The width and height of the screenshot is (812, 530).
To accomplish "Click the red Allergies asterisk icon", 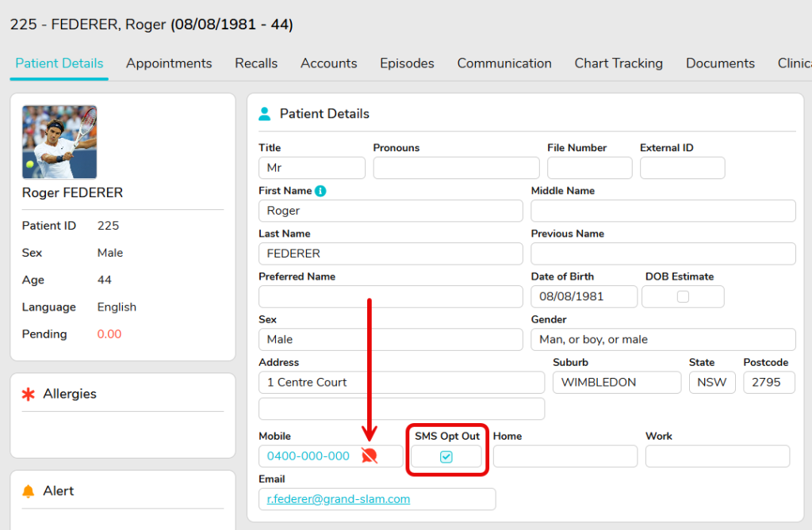I will pyautogui.click(x=29, y=395).
